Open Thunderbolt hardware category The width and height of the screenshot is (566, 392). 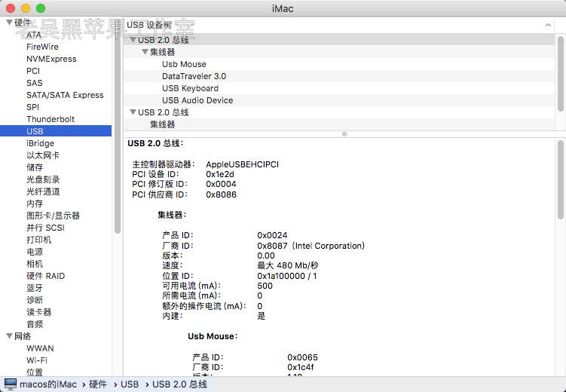click(x=50, y=119)
